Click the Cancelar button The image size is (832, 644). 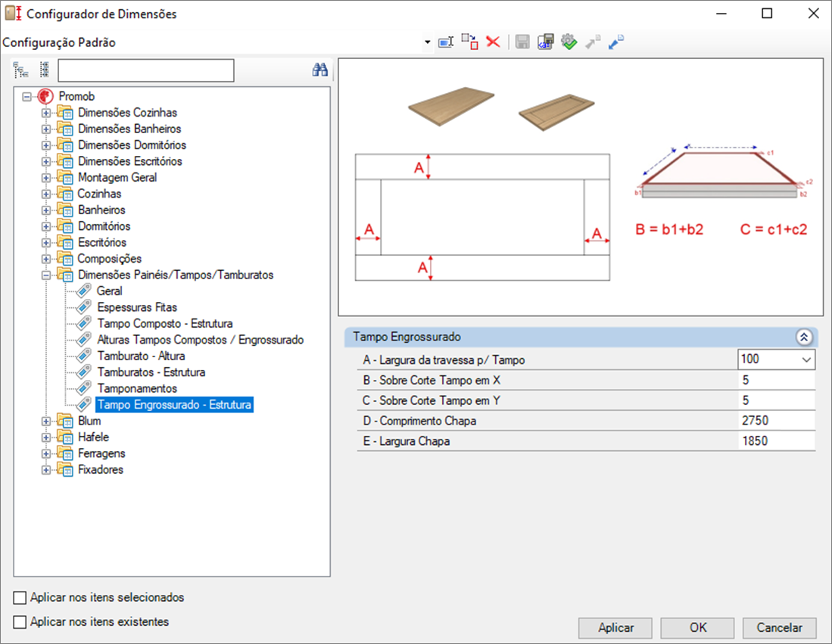[779, 628]
